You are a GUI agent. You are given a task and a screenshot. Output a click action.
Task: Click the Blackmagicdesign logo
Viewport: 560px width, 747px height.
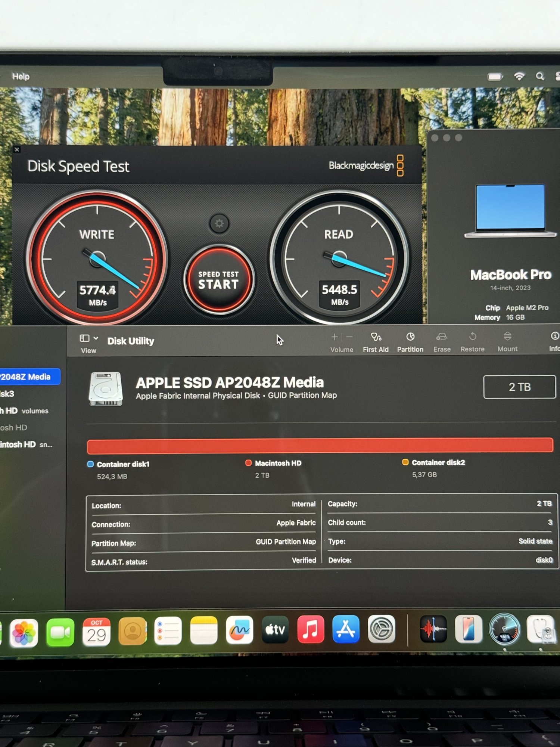366,165
